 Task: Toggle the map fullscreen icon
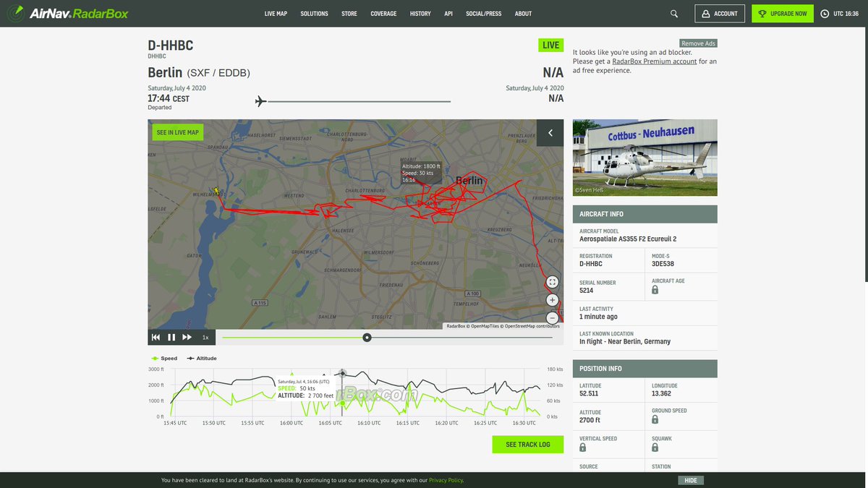tap(552, 282)
